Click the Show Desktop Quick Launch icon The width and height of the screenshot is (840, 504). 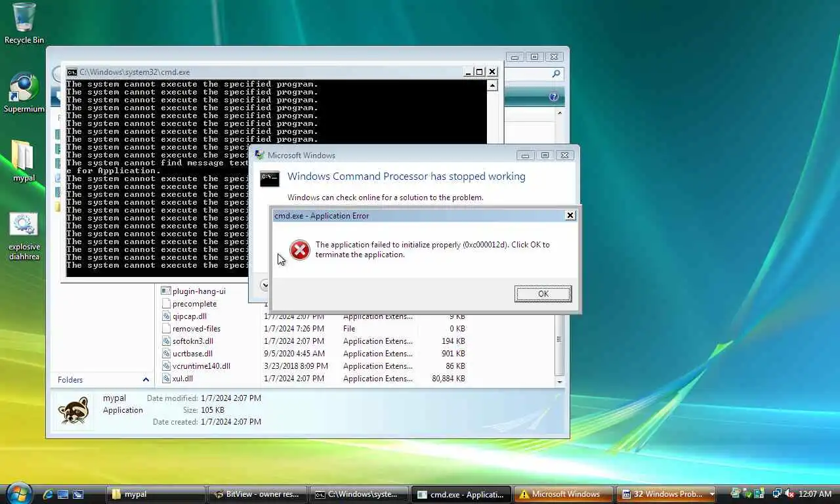coord(63,494)
